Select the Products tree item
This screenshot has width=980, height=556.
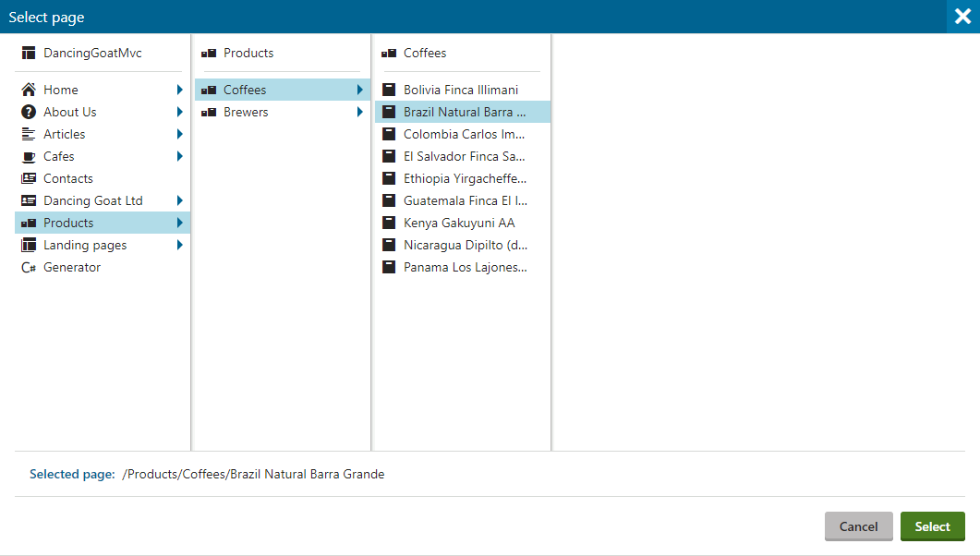69,223
